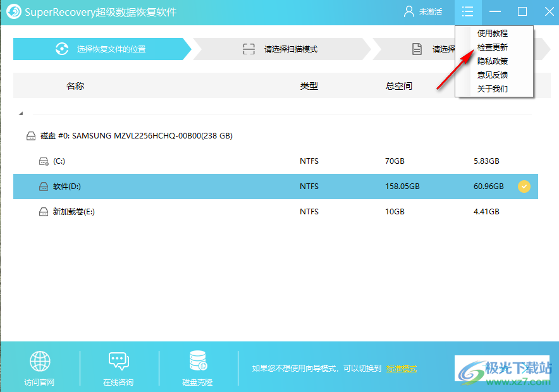This screenshot has width=559, height=392.
Task: Click the scan mode step icon
Action: pyautogui.click(x=249, y=49)
